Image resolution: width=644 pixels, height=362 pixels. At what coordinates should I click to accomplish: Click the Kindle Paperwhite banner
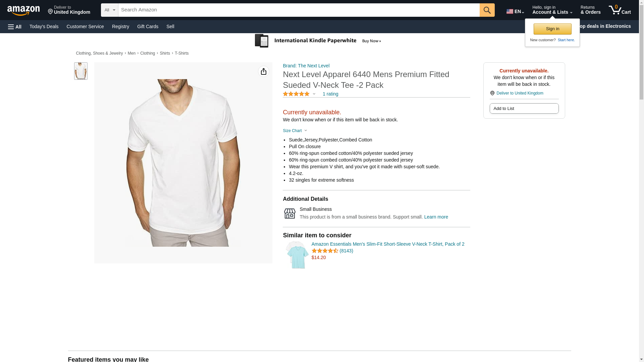(x=318, y=41)
